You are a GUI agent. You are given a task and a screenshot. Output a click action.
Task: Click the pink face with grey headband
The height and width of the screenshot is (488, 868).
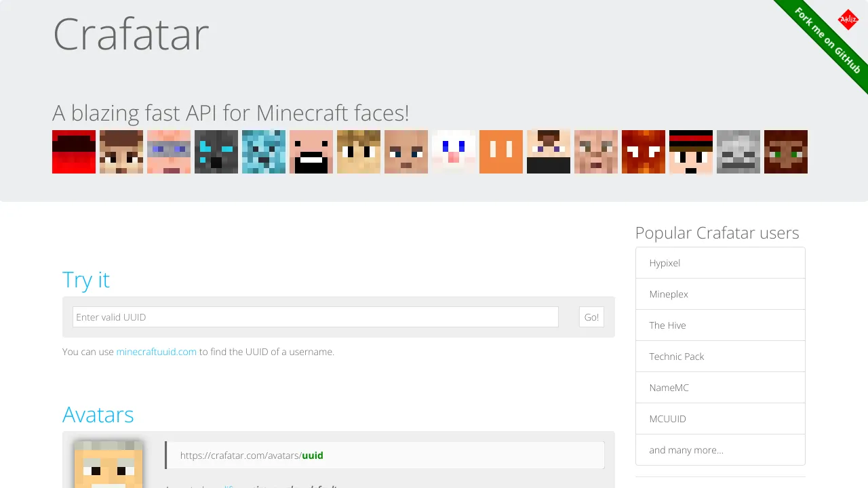click(169, 152)
